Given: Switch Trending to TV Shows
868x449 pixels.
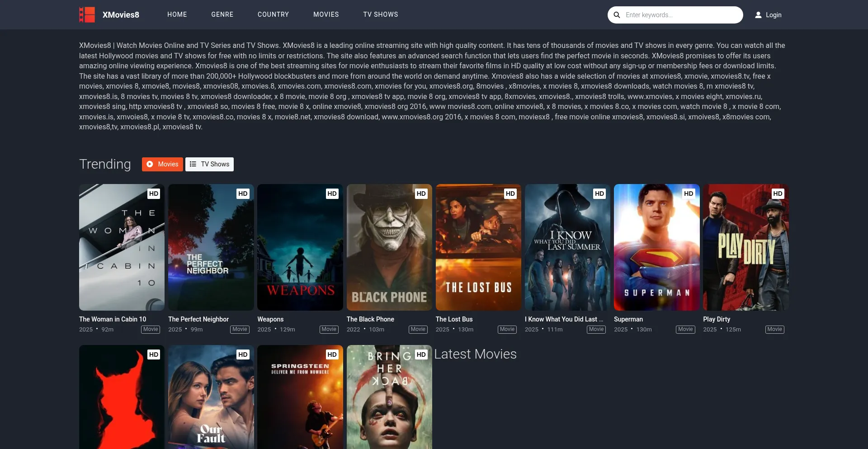Looking at the screenshot, I should coord(209,164).
